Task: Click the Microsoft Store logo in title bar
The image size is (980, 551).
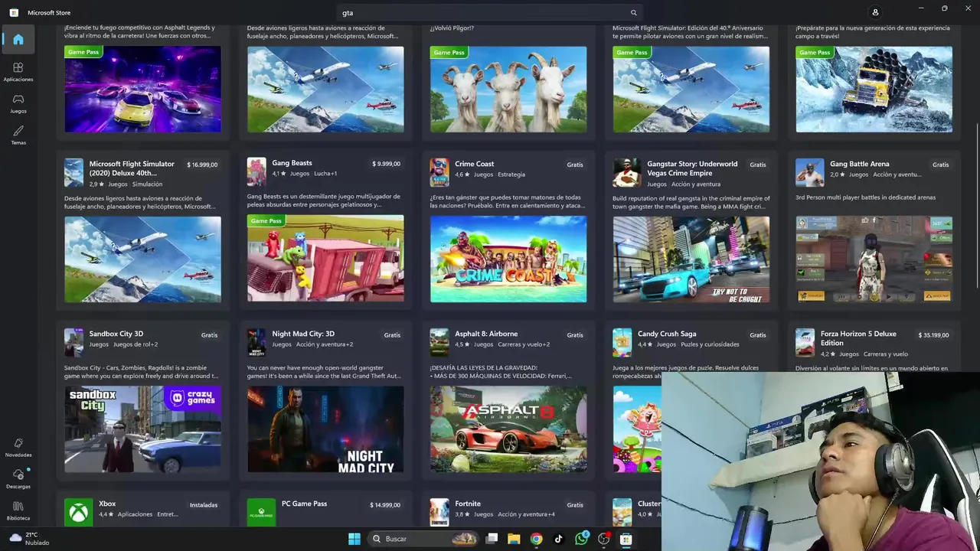Action: pyautogui.click(x=14, y=12)
